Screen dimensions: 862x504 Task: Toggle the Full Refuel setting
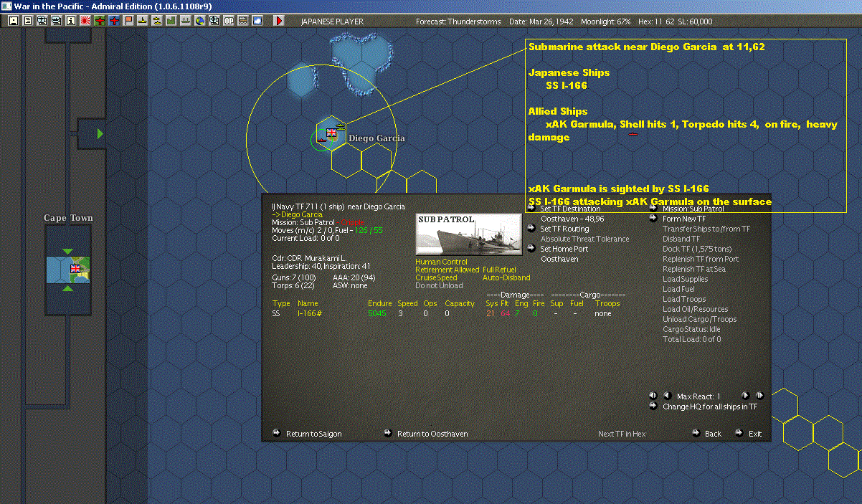[x=499, y=270]
